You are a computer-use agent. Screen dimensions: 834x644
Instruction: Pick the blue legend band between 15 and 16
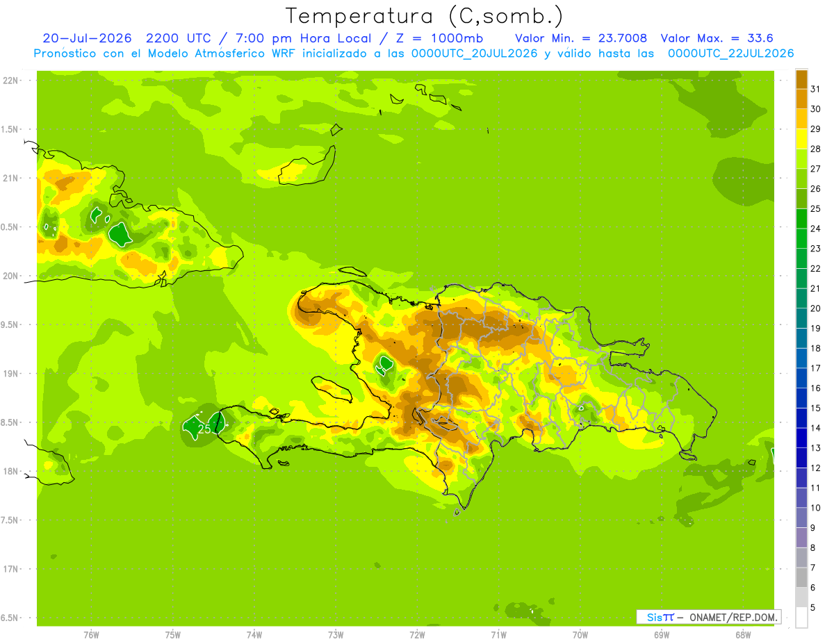point(801,398)
